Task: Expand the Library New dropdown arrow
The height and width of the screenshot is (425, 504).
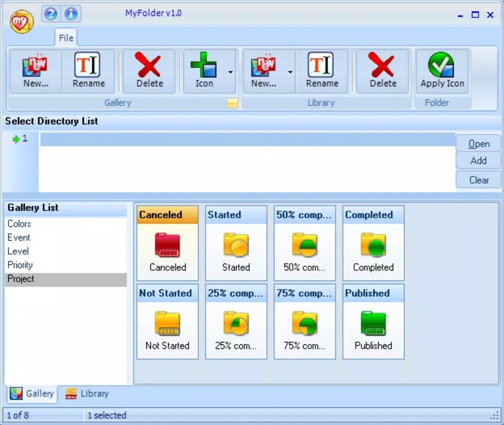Action: (291, 72)
